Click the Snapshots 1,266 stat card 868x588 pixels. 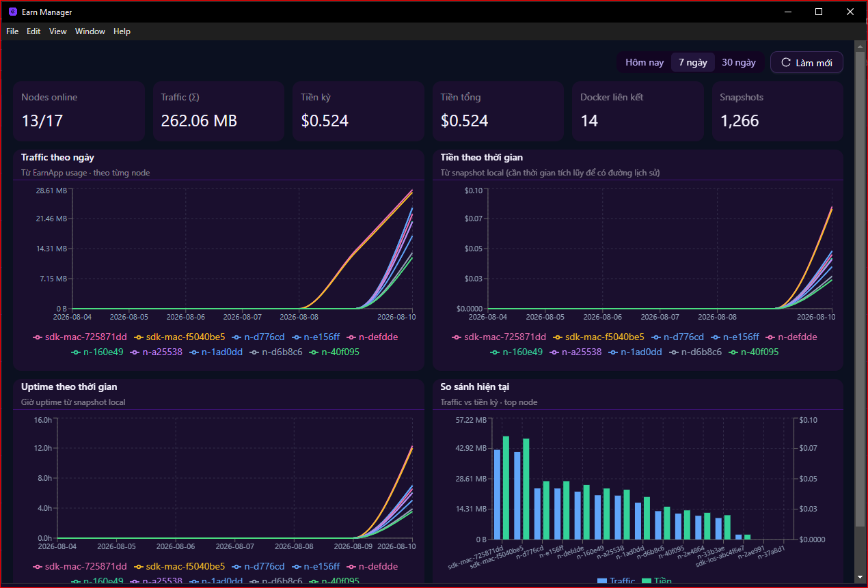coord(777,111)
